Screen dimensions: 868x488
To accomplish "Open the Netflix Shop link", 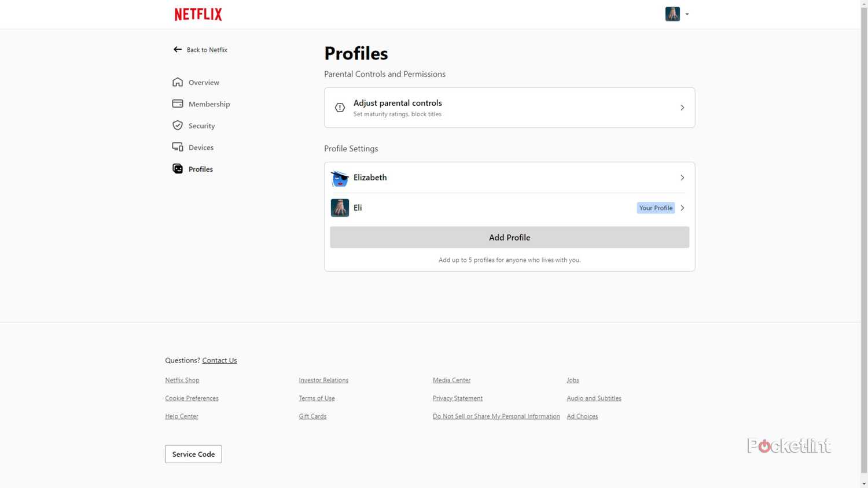I will [x=182, y=380].
